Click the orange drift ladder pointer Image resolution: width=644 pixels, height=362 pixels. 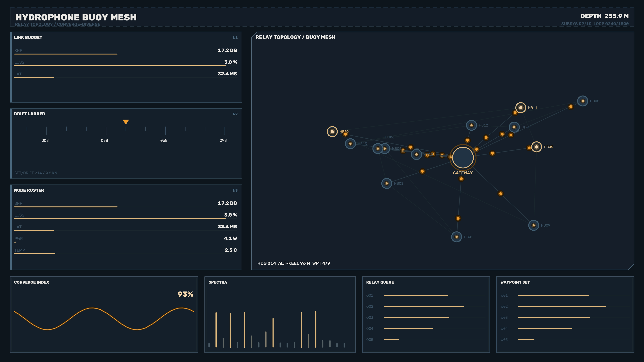point(126,122)
